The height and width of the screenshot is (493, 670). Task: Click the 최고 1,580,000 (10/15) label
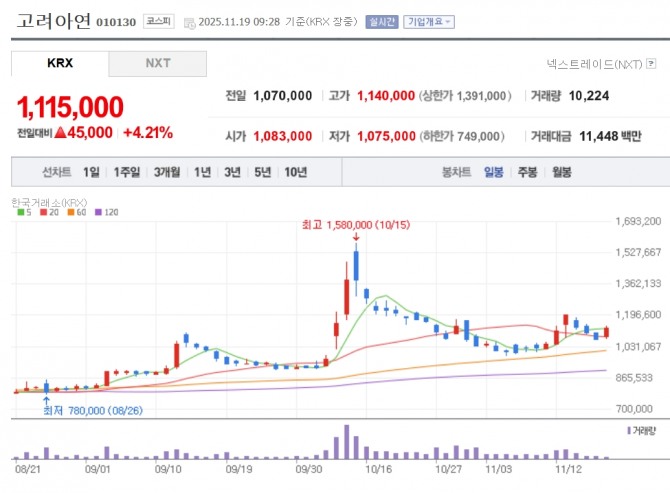(x=356, y=225)
